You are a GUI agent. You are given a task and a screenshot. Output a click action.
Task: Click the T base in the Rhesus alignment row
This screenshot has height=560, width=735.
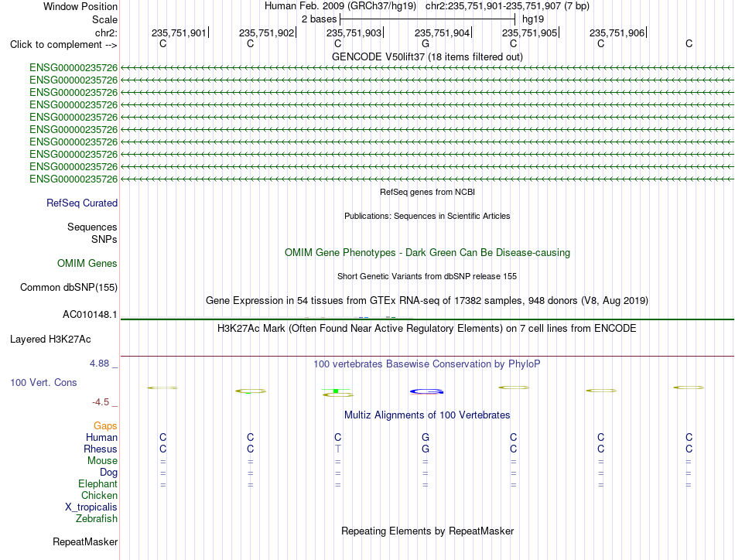click(x=337, y=449)
